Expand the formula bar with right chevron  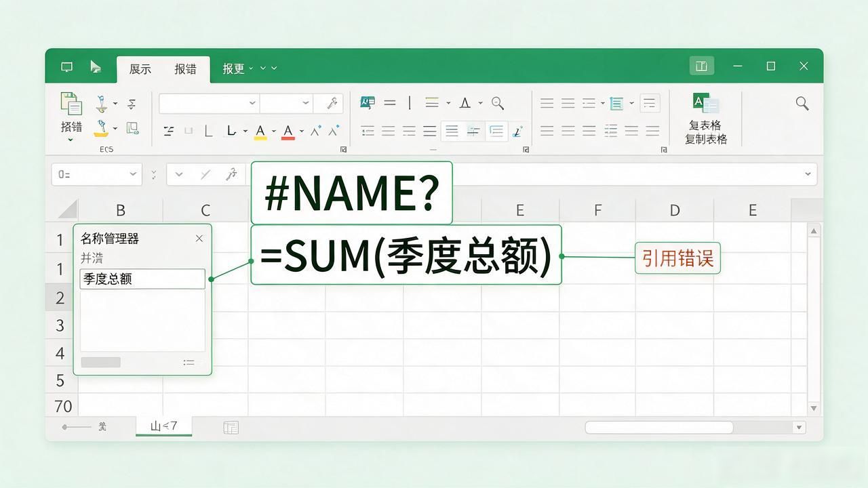(x=808, y=174)
